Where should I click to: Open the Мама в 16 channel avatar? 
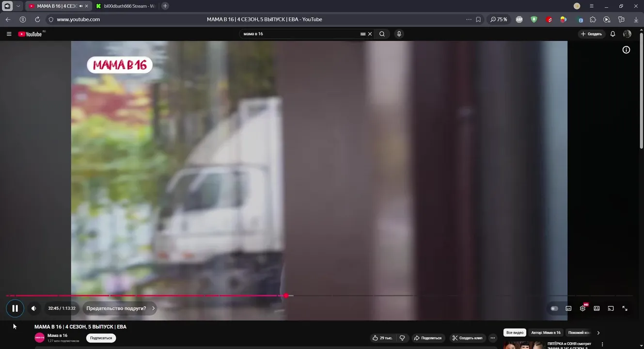pos(40,338)
